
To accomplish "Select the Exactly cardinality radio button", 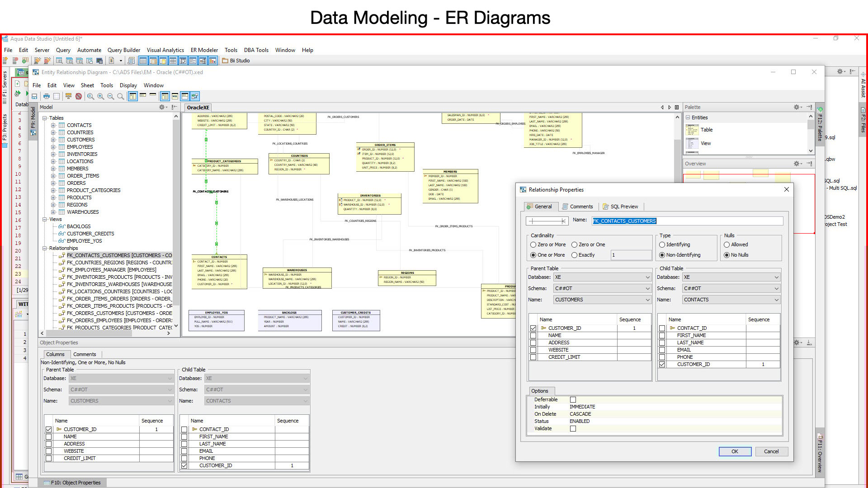I will pyautogui.click(x=574, y=255).
